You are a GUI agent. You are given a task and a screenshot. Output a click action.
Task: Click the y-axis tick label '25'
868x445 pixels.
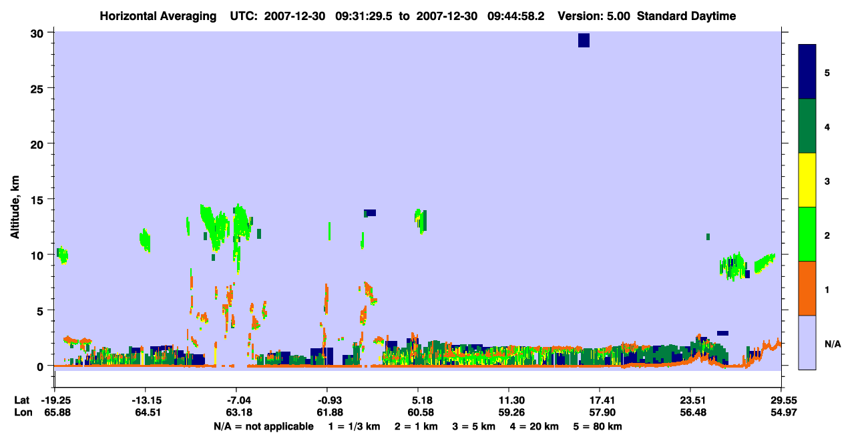click(37, 88)
